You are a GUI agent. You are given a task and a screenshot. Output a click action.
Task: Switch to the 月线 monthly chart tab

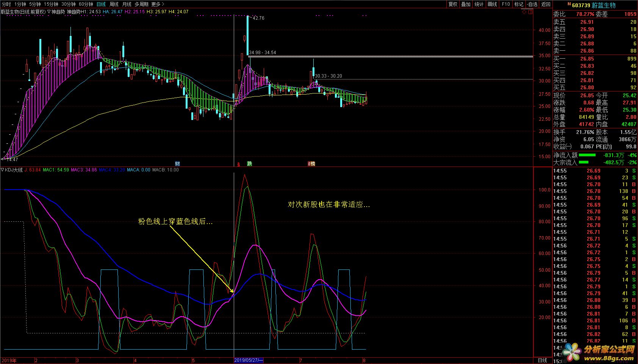(x=127, y=4)
